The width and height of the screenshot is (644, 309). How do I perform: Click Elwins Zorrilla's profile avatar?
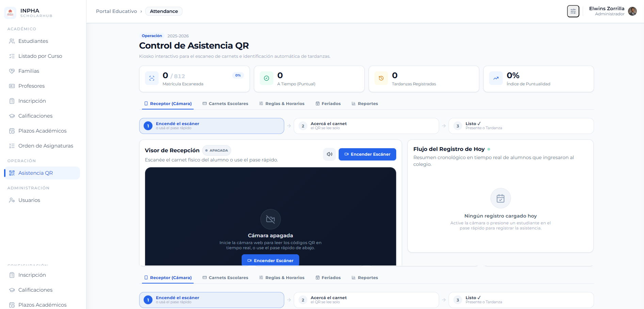pos(632,11)
